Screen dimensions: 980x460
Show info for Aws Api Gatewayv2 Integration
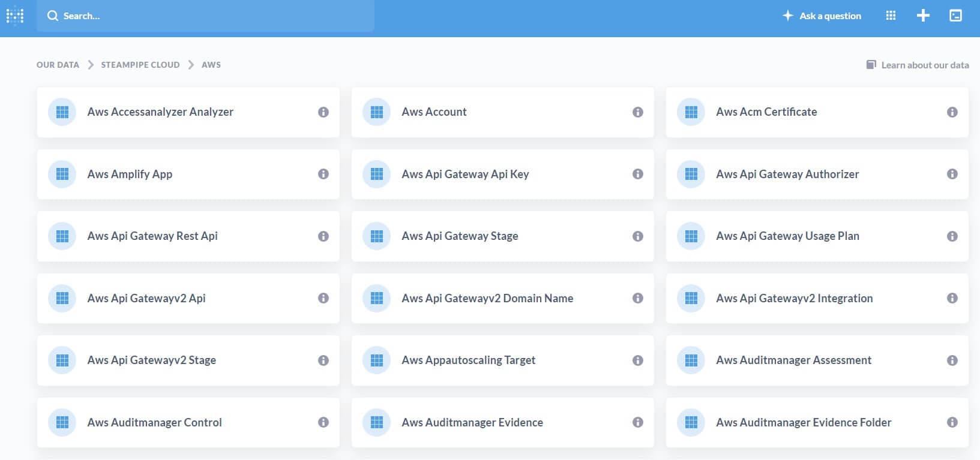click(x=952, y=298)
